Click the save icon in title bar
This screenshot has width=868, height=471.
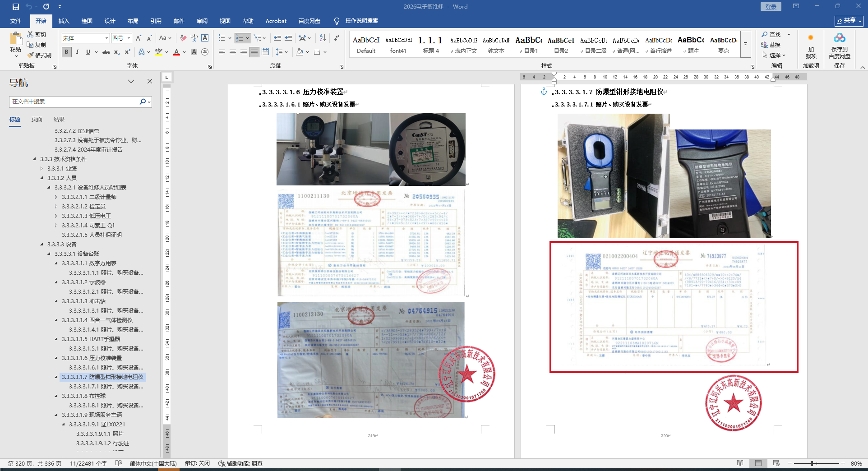click(x=16, y=6)
